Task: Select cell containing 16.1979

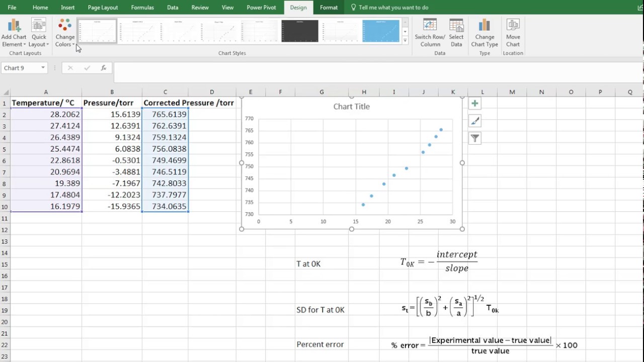Action: tap(46, 207)
